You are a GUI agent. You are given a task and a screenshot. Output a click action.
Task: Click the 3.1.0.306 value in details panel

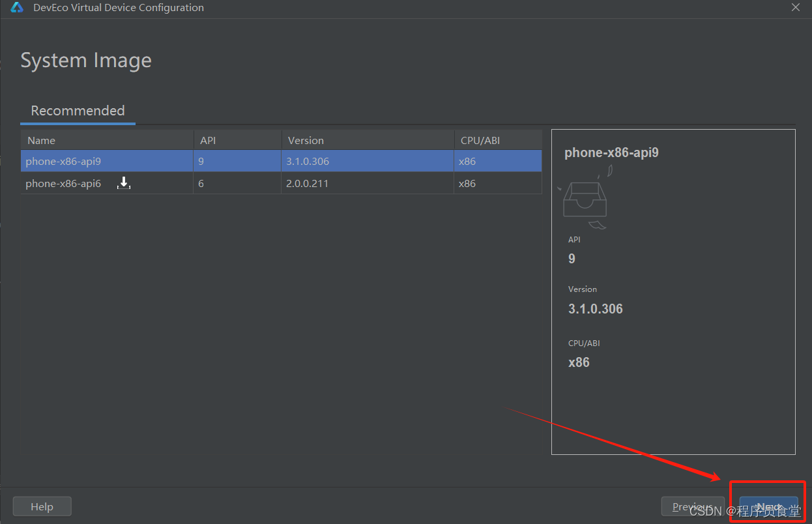tap(596, 309)
